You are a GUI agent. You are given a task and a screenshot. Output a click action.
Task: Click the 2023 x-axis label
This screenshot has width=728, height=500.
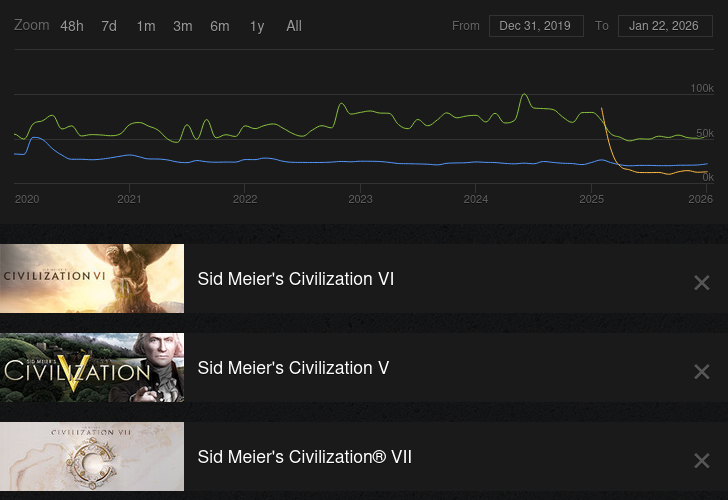[360, 199]
